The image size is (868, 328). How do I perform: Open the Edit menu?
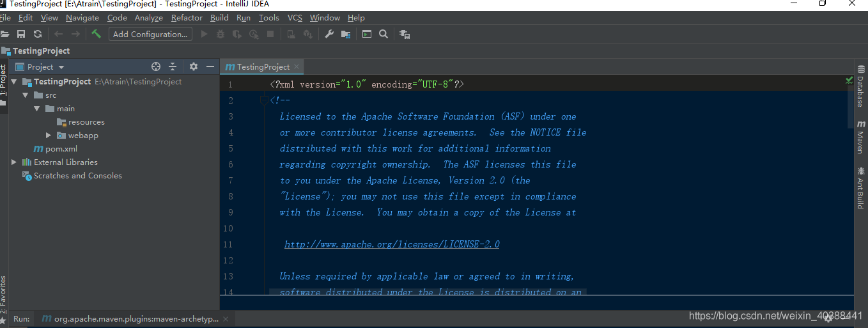coord(26,18)
